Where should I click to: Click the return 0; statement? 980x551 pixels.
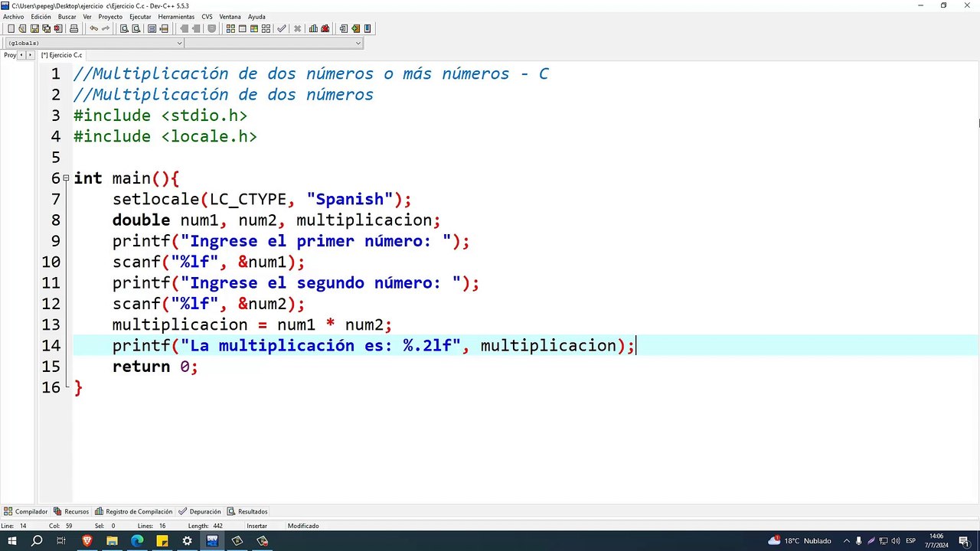(155, 367)
